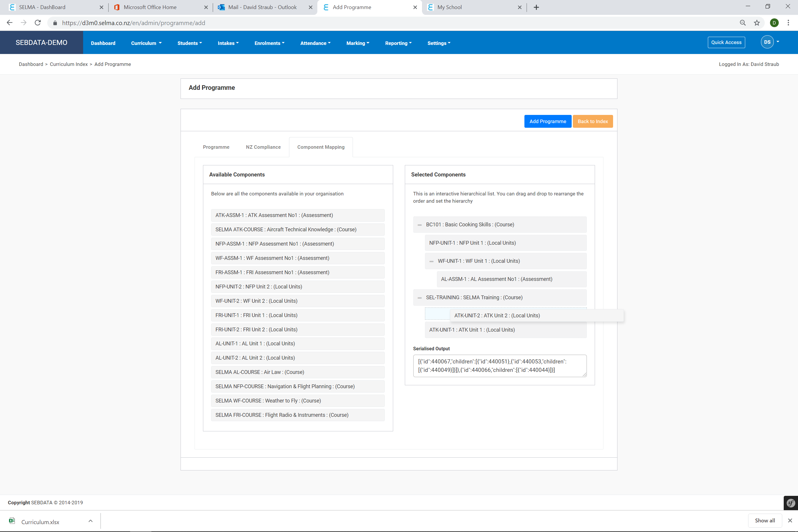
Task: Switch to the Mail - David Straub Outlook tab
Action: point(262,7)
